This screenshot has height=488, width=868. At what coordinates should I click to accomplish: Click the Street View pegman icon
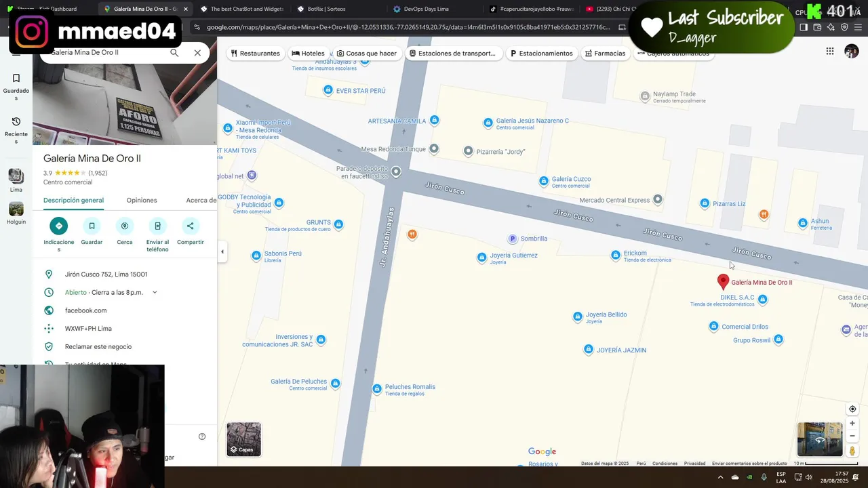(852, 451)
